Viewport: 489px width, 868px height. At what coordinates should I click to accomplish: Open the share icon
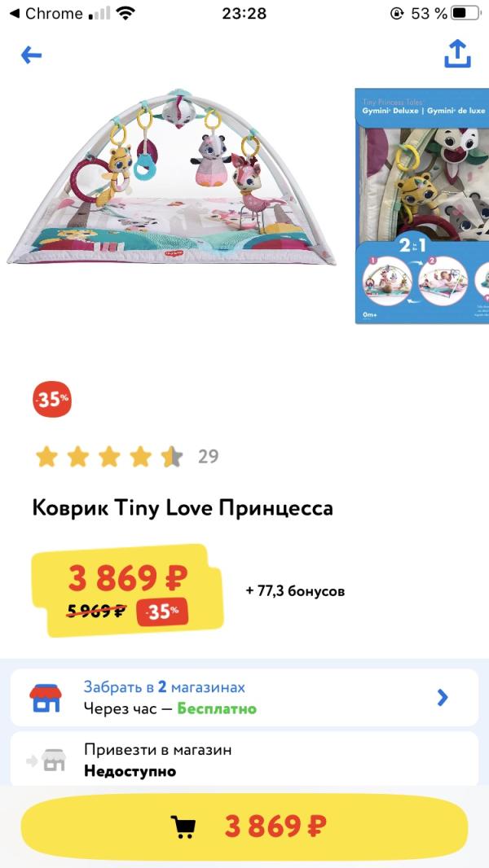point(457,54)
